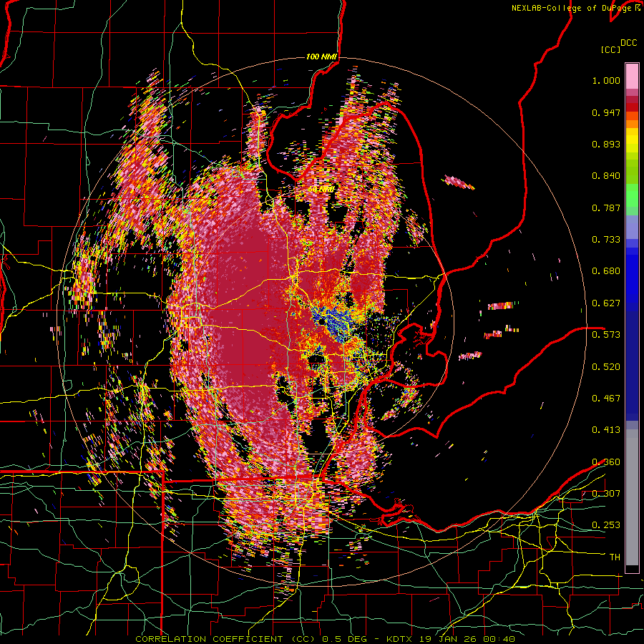The image size is (644, 644).
Task: Pick the gray segment near 0.307 on the color bar
Action: point(632,497)
